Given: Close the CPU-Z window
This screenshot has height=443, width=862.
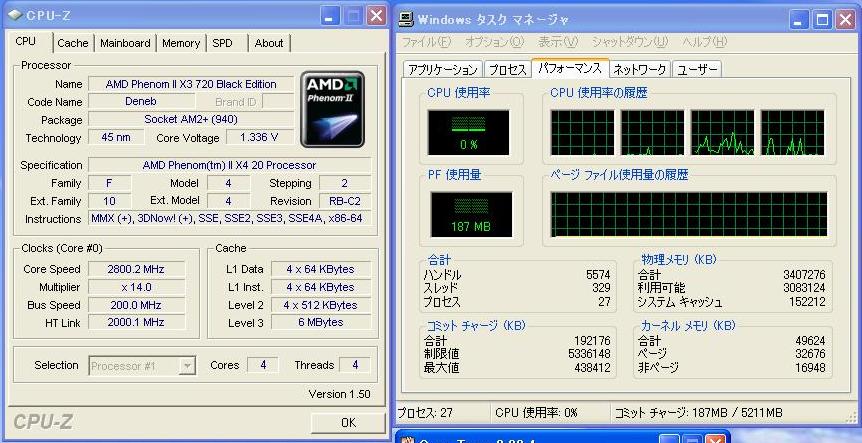Looking at the screenshot, I should [x=376, y=16].
